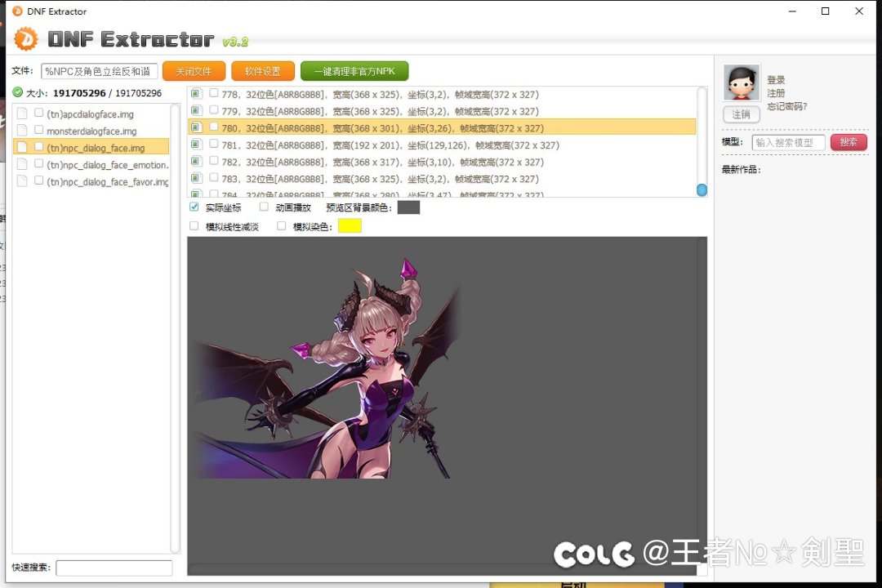Image resolution: width=882 pixels, height=588 pixels.
Task: Click the file icon for (tn)npc_dialog_face.img
Action: (x=22, y=148)
